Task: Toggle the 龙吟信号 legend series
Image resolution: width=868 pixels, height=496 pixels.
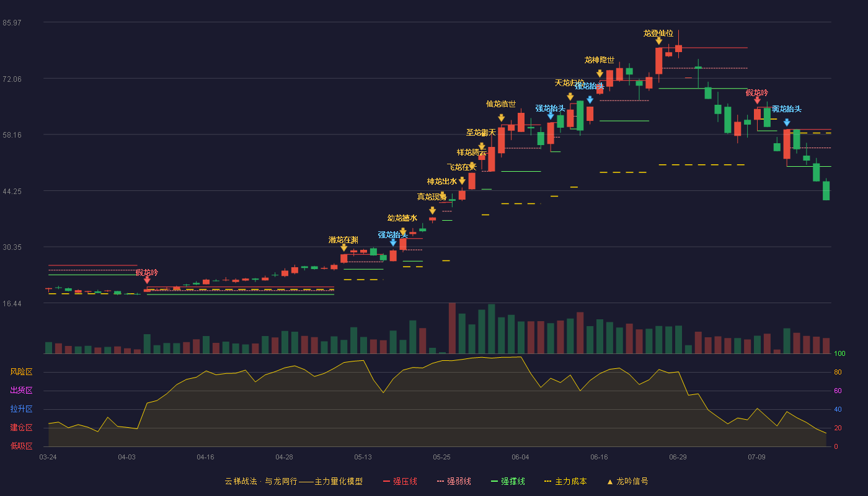Action: [627, 481]
